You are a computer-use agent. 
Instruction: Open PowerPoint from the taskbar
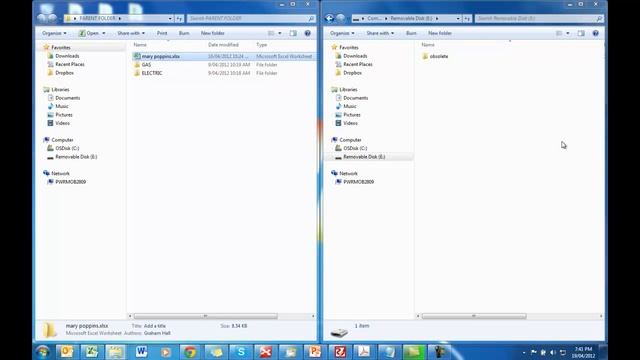315,351
